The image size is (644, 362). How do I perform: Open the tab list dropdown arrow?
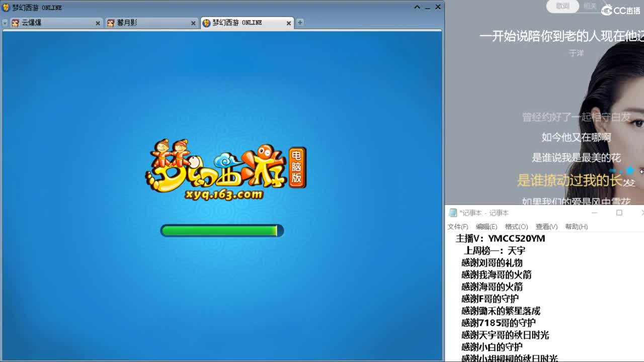click(5, 23)
